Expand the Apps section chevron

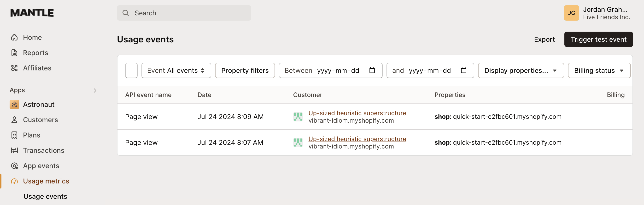tap(95, 90)
